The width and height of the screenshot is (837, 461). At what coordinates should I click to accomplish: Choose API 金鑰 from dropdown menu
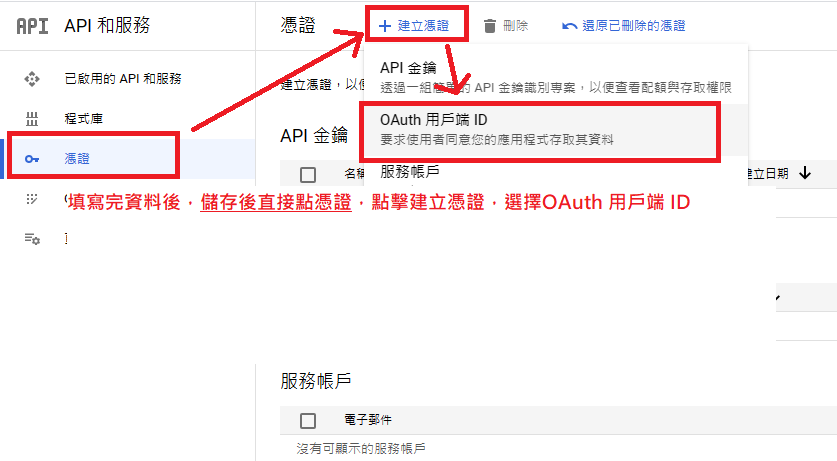pyautogui.click(x=556, y=77)
